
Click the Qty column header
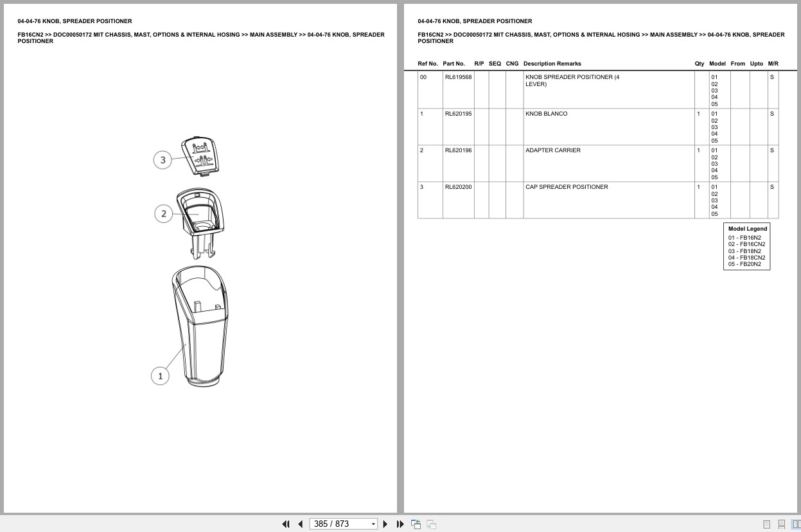click(x=699, y=64)
